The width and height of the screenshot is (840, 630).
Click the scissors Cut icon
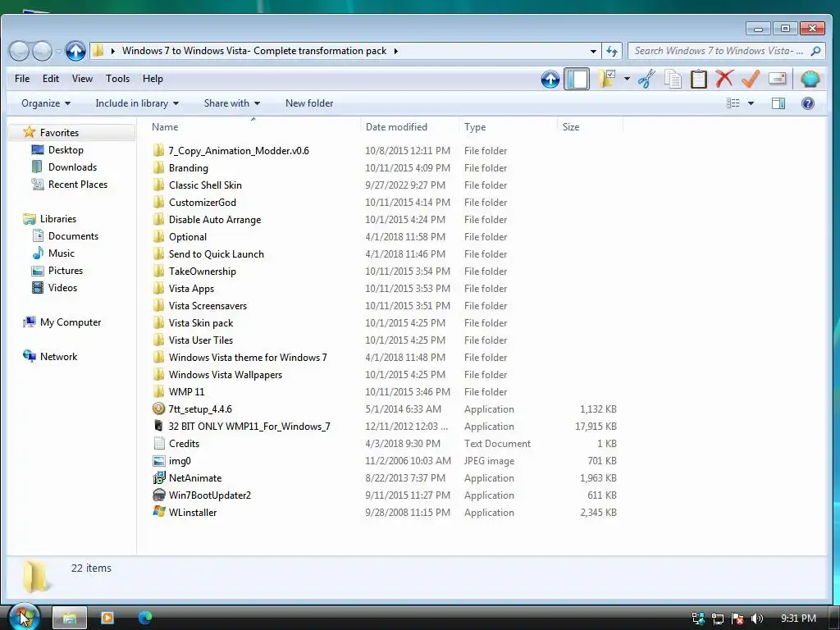click(646, 80)
